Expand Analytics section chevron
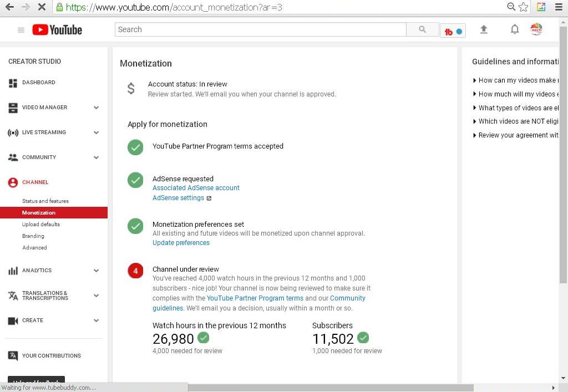Image resolution: width=568 pixels, height=392 pixels. point(97,271)
